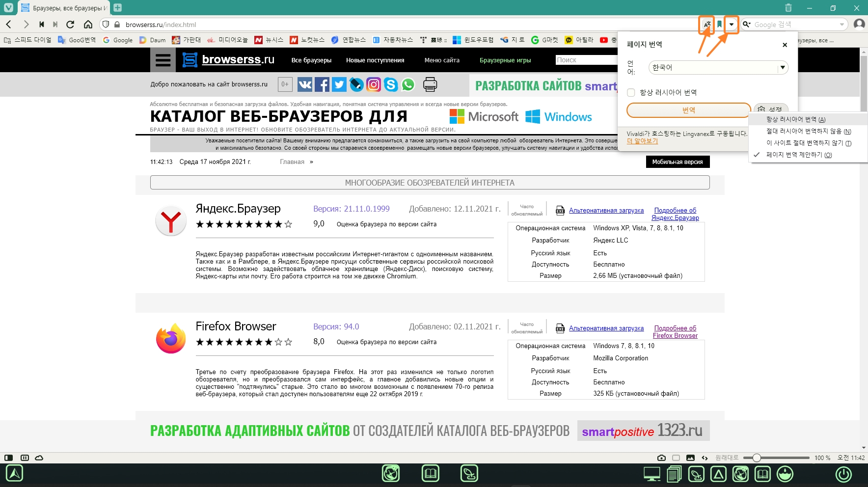
Task: Open the Facebook share icon
Action: tap(322, 84)
